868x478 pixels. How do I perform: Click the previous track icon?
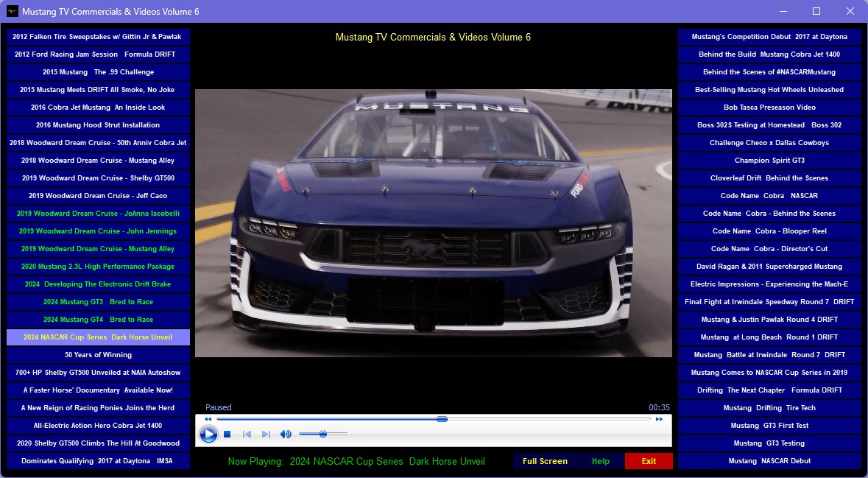(x=247, y=435)
